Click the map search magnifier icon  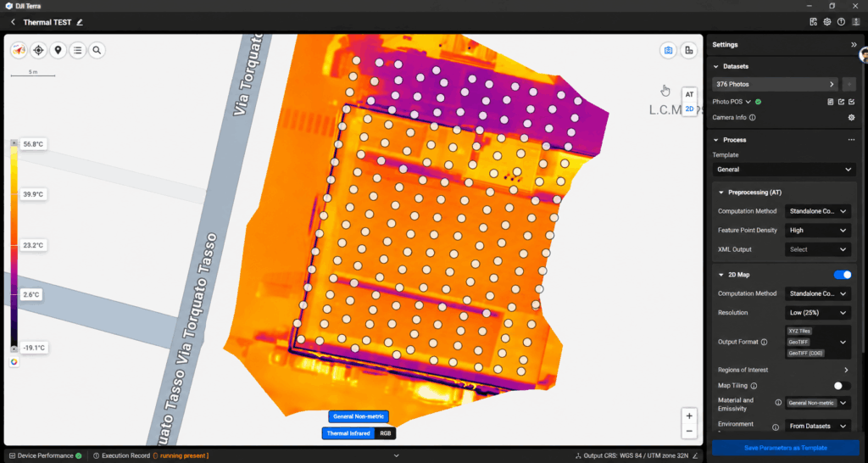click(x=97, y=50)
